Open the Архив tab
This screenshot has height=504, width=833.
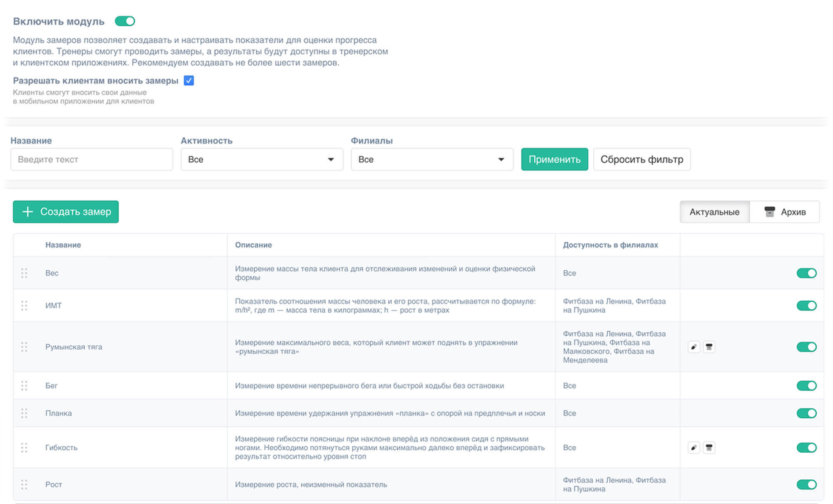[x=785, y=212]
